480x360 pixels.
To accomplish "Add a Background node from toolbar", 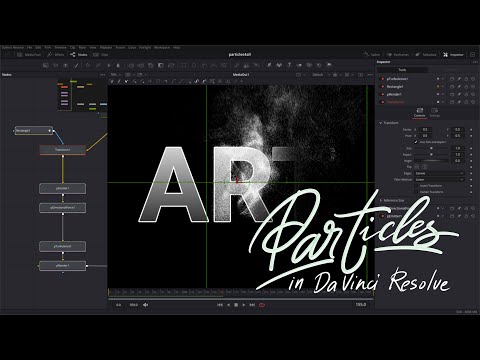I will click(46, 65).
